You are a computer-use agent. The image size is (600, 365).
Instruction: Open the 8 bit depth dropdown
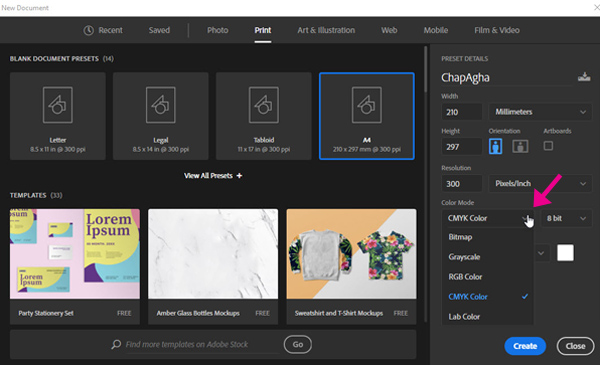566,218
